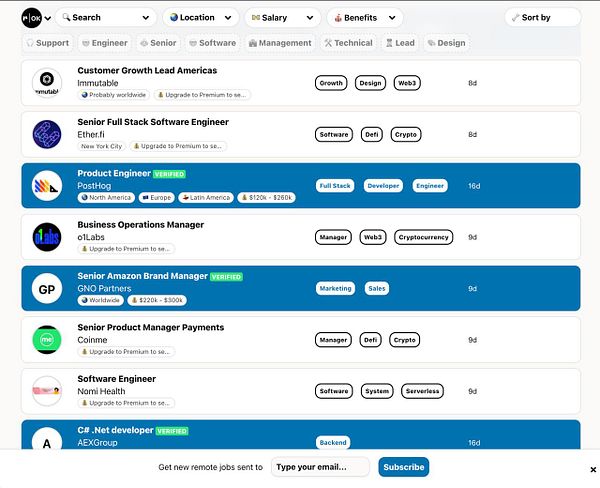Click the Engineer tag on PostHog job
The width and height of the screenshot is (600, 488).
(430, 186)
